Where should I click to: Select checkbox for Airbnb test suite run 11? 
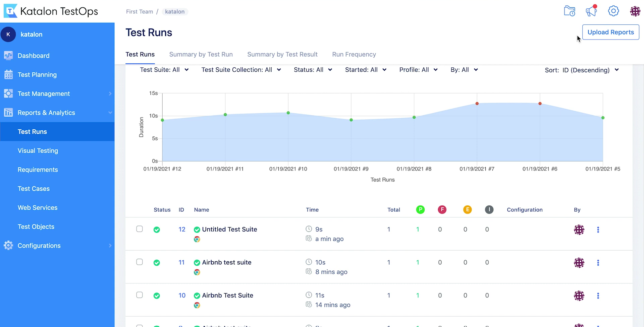point(140,262)
